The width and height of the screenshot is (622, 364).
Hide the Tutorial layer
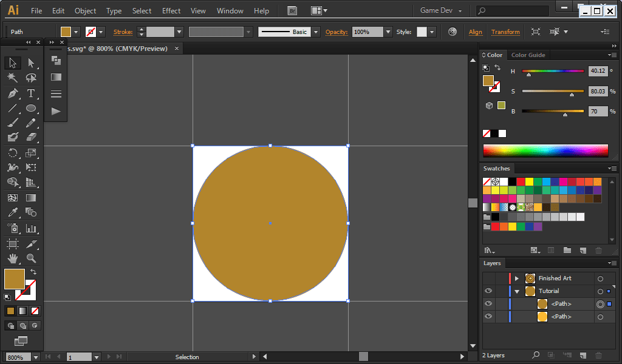pos(488,291)
